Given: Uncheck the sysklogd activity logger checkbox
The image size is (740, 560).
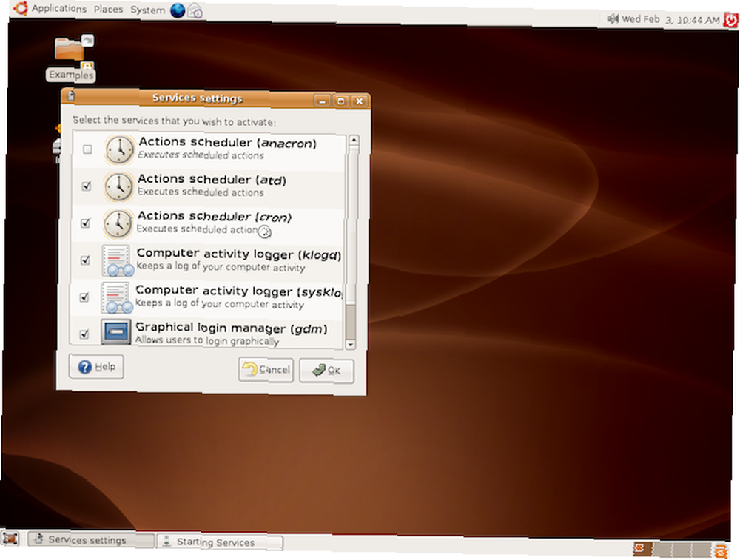Looking at the screenshot, I should pos(84,297).
